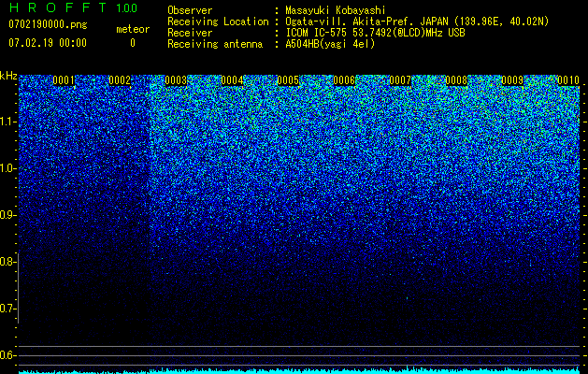Image resolution: width=588 pixels, height=374 pixels.
Task: Click the date stamp 07.02.19 00:00
Action: [x=48, y=42]
